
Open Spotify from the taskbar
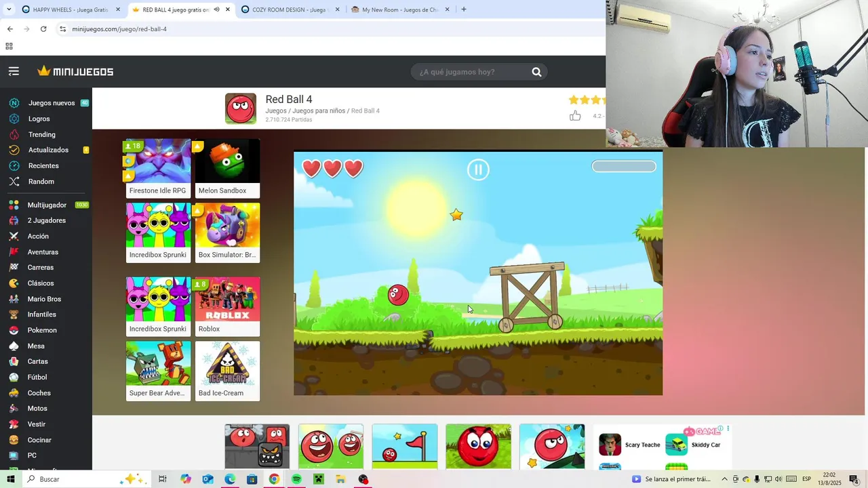pos(296,479)
